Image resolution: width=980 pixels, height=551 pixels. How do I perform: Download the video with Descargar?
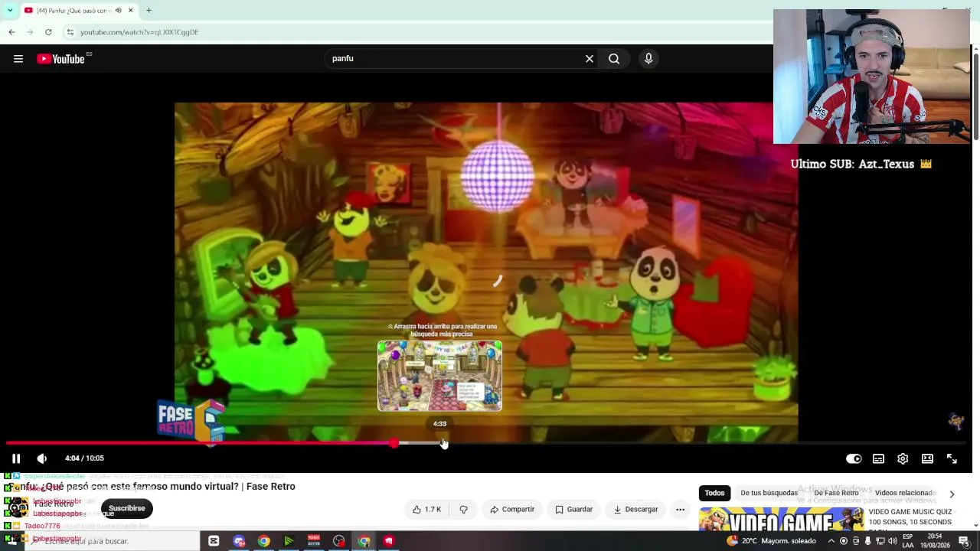click(635, 510)
